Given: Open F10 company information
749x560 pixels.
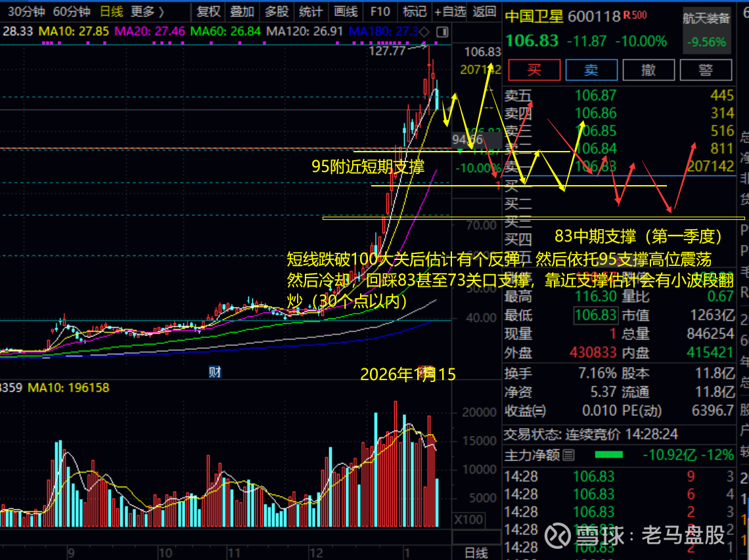Looking at the screenshot, I should [x=380, y=11].
